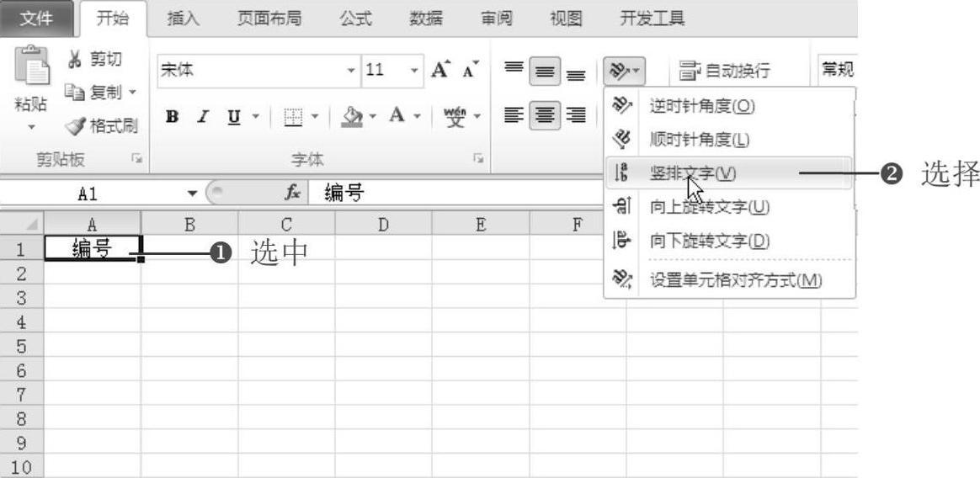Click the select-all corner triangle

click(23, 224)
